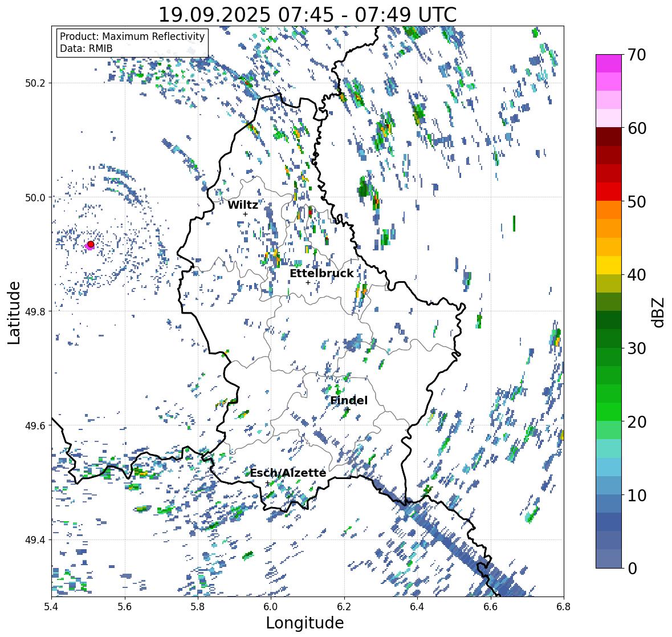Image resolution: width=672 pixels, height=637 pixels.
Task: Click the dark green colorbar segment at 30
Action: coord(609,339)
